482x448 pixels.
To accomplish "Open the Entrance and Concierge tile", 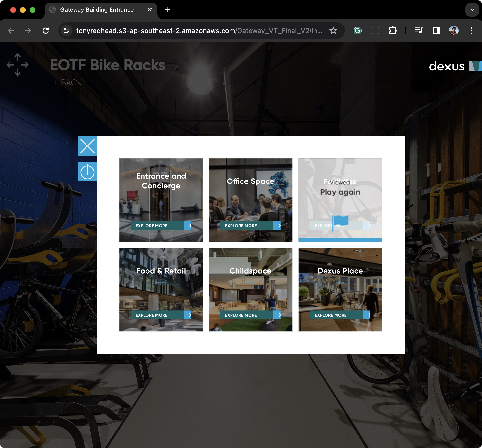I will pyautogui.click(x=161, y=200).
